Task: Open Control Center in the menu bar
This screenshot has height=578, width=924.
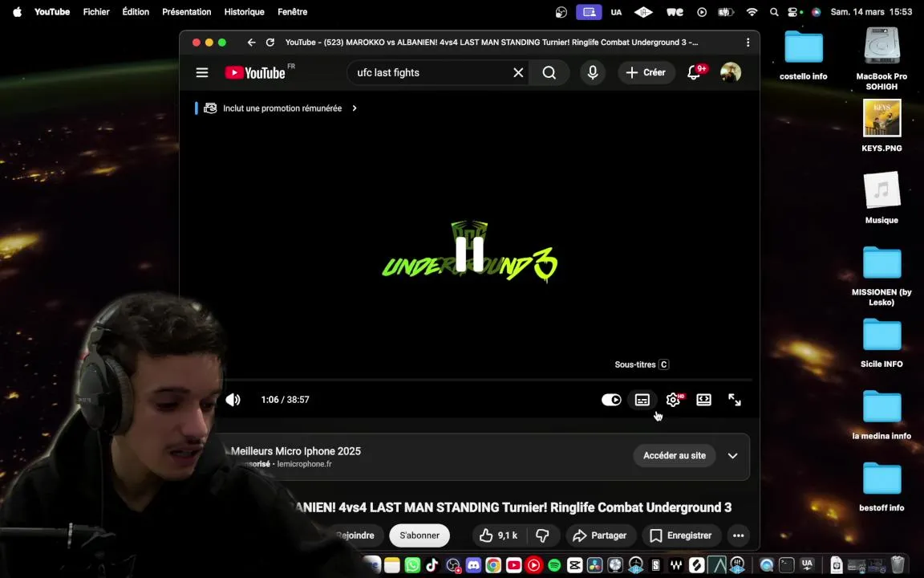Action: click(793, 12)
